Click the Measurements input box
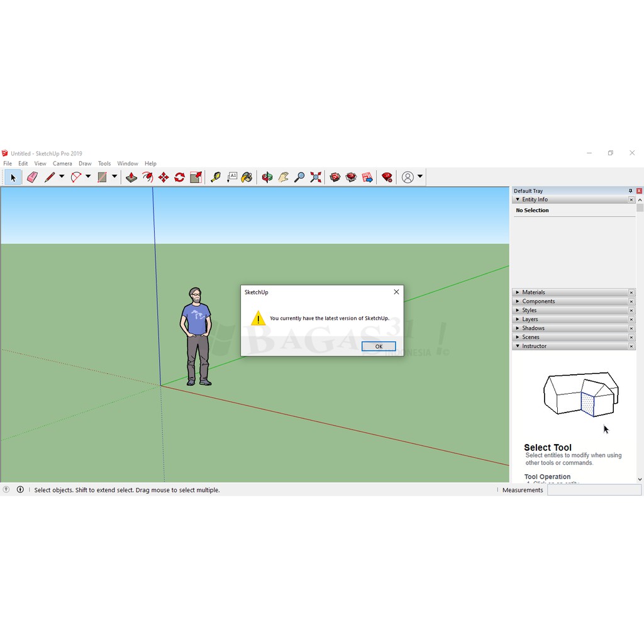This screenshot has width=644, height=644. [594, 490]
